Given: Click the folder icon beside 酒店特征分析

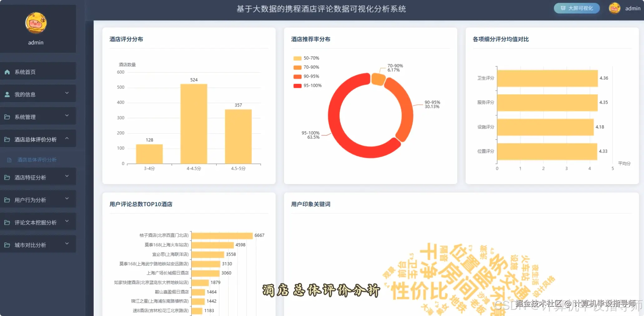Looking at the screenshot, I should click(x=7, y=178).
